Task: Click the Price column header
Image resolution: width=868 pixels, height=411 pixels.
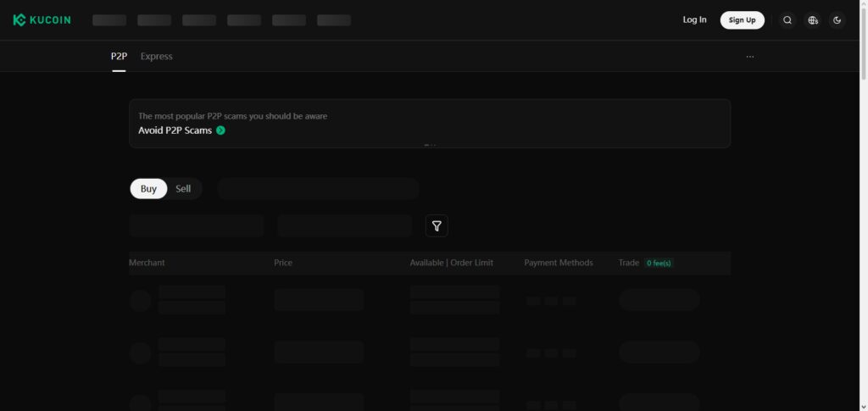Action: point(283,263)
